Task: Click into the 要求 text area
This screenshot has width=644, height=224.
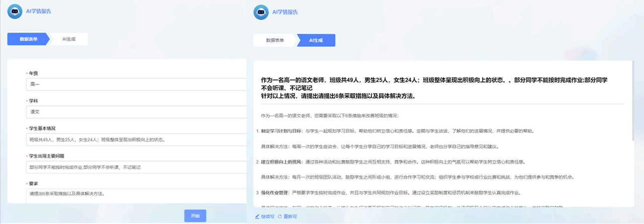Action: (136, 195)
